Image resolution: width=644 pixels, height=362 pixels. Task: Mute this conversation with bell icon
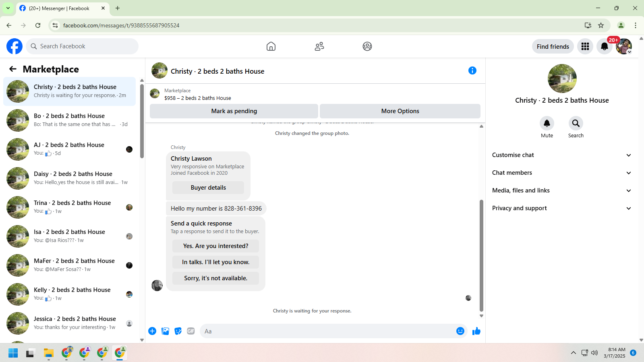[547, 123]
